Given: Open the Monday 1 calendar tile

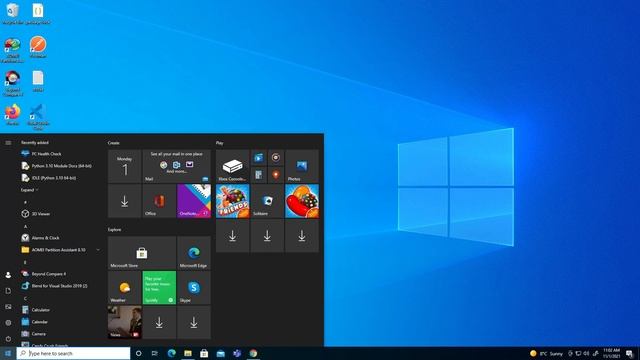Looking at the screenshot, I should (124, 166).
